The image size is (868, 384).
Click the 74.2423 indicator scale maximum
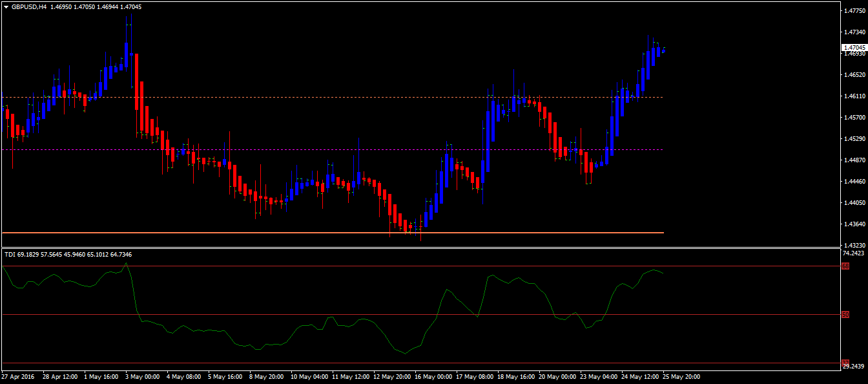tap(854, 254)
